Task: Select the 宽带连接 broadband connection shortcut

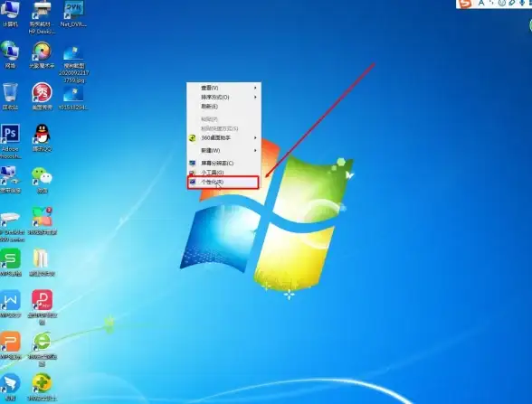Action: pos(10,180)
